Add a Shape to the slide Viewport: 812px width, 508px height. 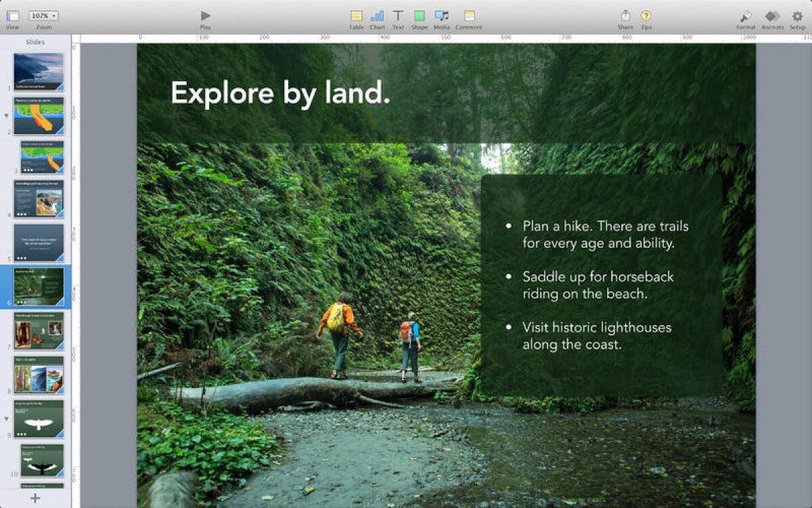(419, 16)
